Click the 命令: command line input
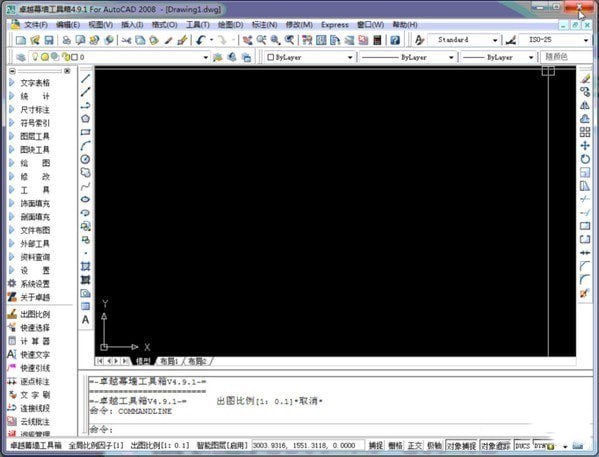599x457 pixels. coord(340,430)
